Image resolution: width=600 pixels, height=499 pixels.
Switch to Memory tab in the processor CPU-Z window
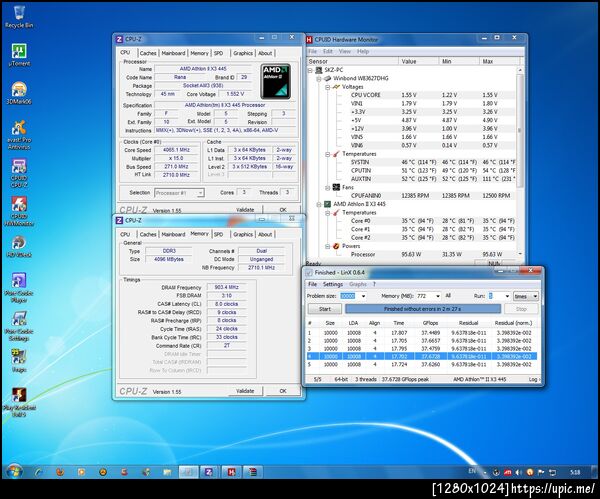click(199, 53)
